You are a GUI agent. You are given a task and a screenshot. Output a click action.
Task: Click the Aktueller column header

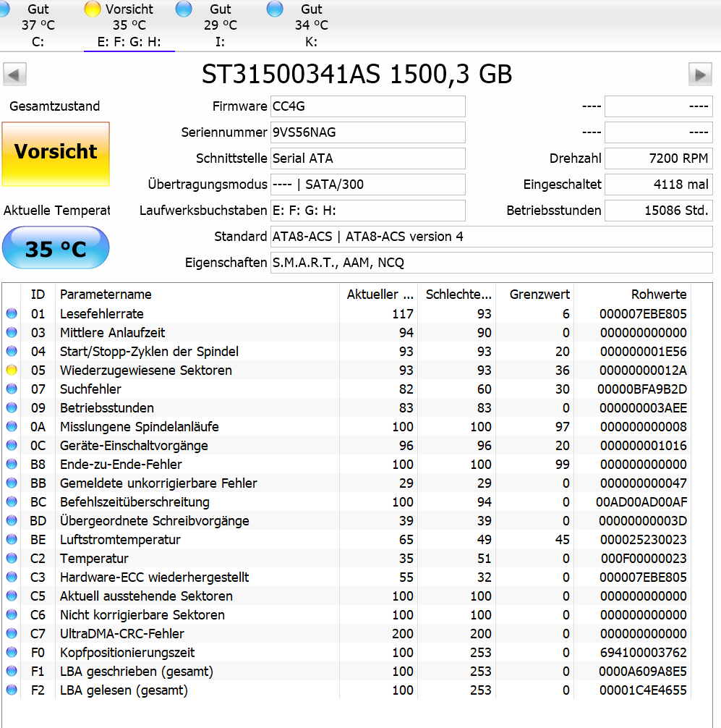pos(379,295)
